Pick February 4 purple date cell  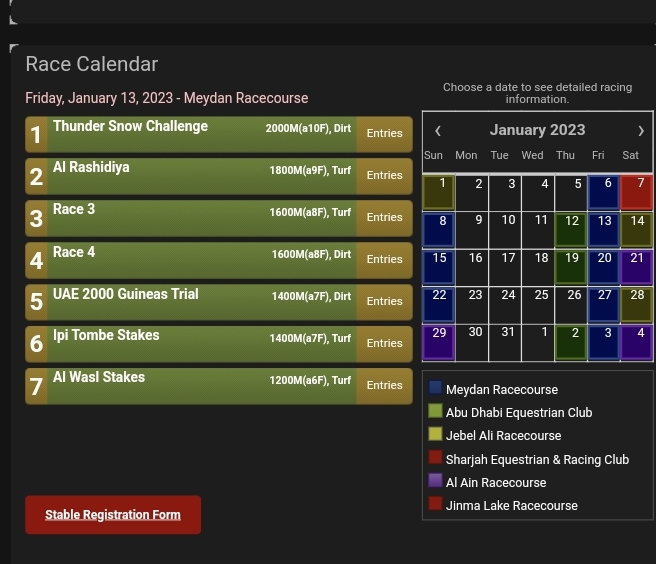tap(636, 342)
